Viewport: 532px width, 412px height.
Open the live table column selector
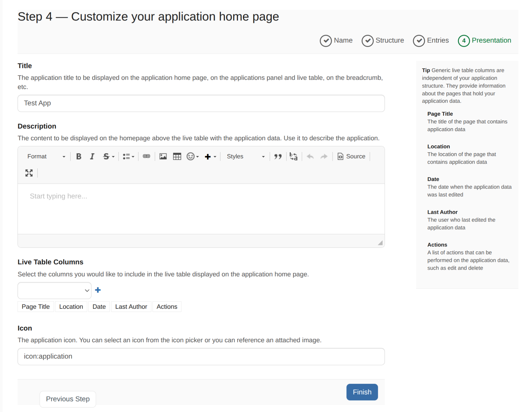55,290
